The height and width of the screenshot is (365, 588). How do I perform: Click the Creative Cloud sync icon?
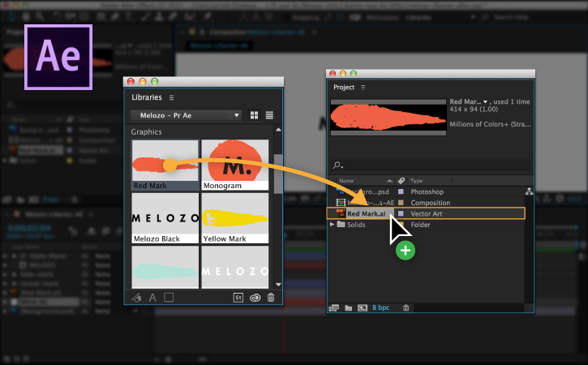255,298
